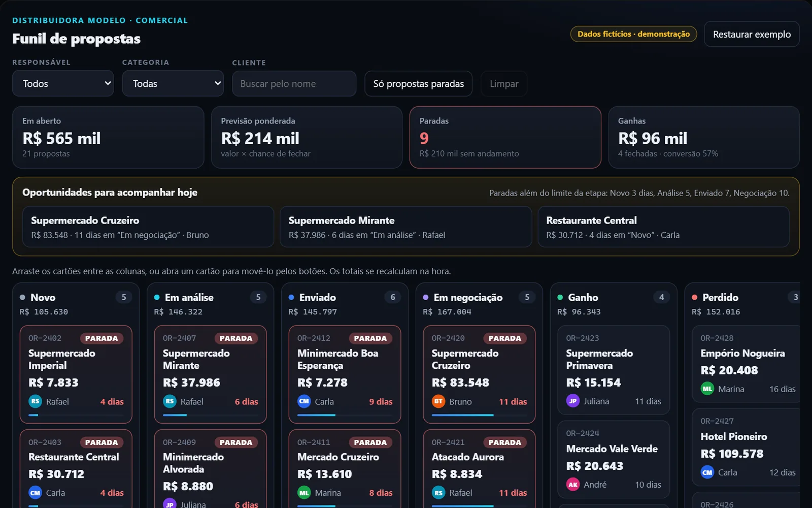This screenshot has width=812, height=508.
Task: Click Rafael's RS avatar on Supermercado Imperial card
Action: pyautogui.click(x=35, y=401)
